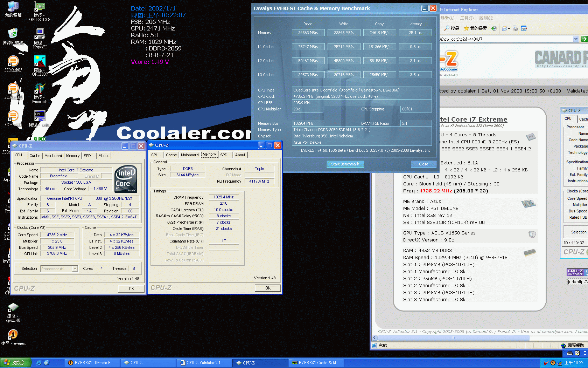Viewport: 588px width, 368px height.
Task: Click the Internet Explorer address URL field
Action: click(506, 39)
